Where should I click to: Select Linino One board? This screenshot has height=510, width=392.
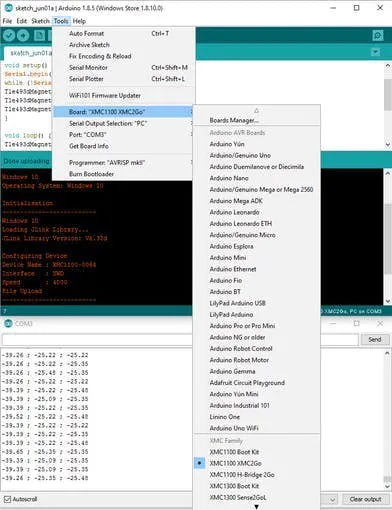(x=257, y=417)
